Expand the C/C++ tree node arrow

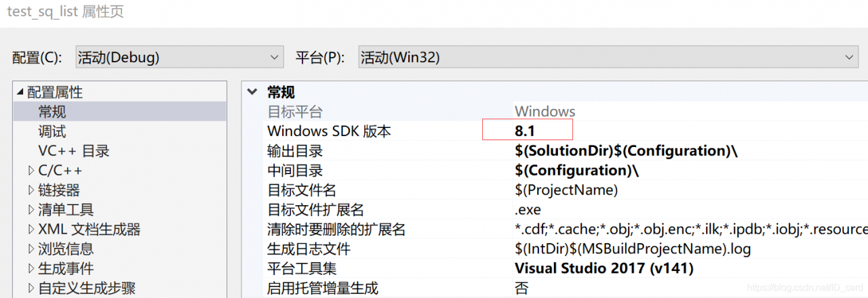click(x=31, y=171)
